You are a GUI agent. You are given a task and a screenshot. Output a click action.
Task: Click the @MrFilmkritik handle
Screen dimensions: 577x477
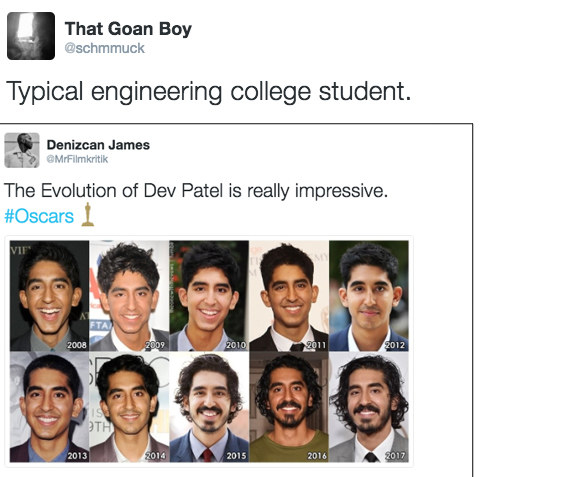tap(77, 159)
